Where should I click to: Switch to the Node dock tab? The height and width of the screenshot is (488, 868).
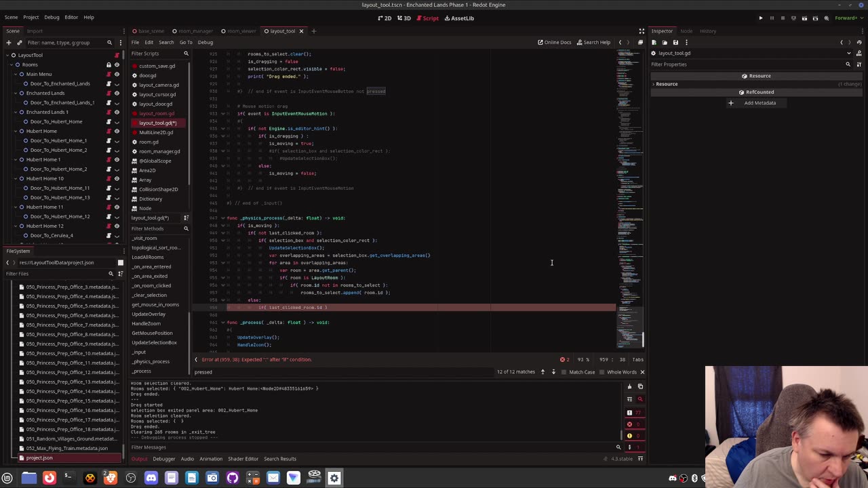click(686, 31)
